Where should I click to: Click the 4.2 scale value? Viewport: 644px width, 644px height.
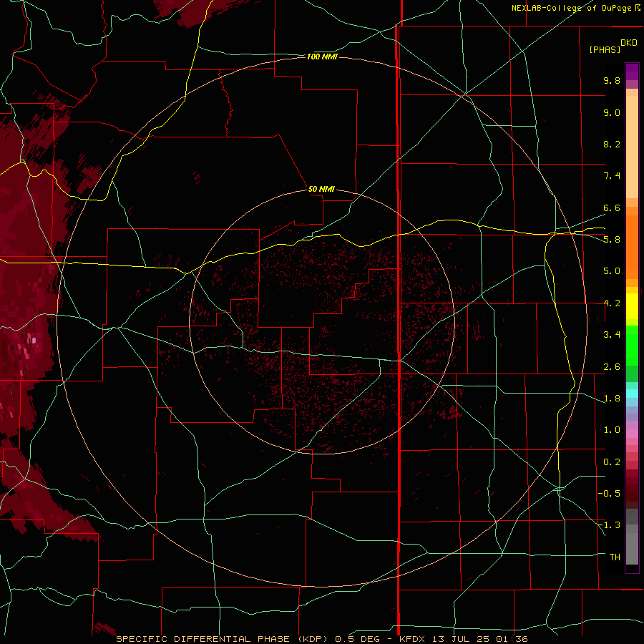coord(612,303)
